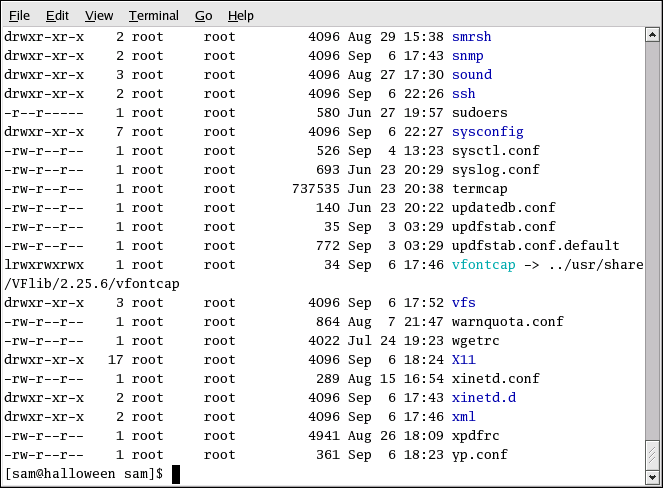Click the smrsh directory name
The width and height of the screenshot is (663, 488).
click(x=471, y=37)
